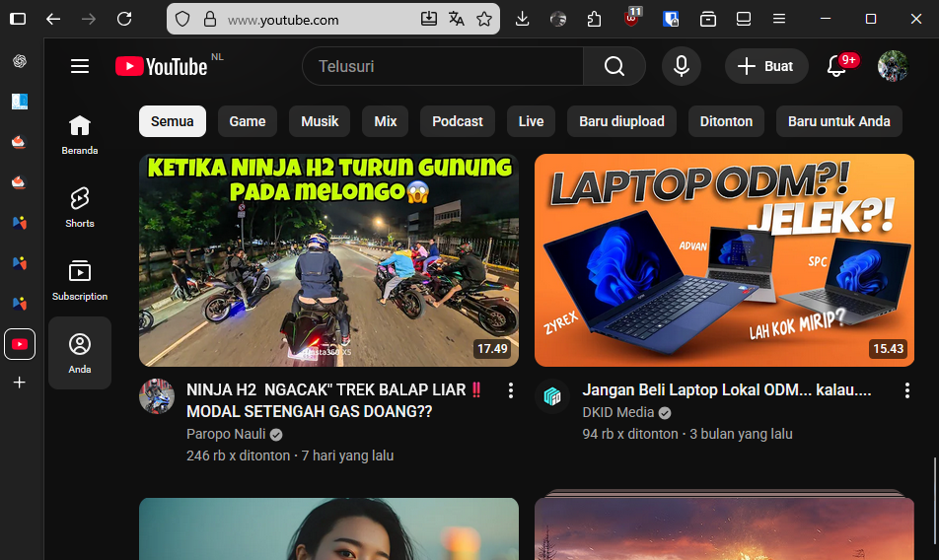Open the YouTube hamburger guide menu
Viewport: 939px width, 560px height.
(x=80, y=66)
